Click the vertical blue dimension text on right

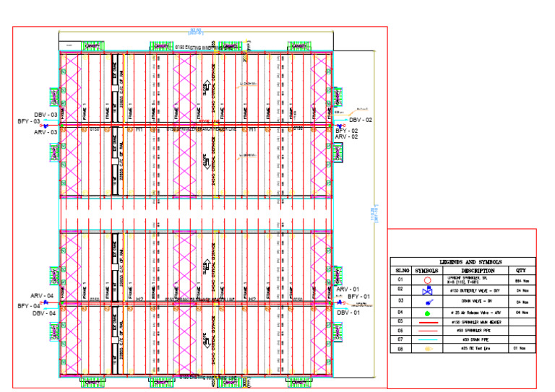[374, 213]
